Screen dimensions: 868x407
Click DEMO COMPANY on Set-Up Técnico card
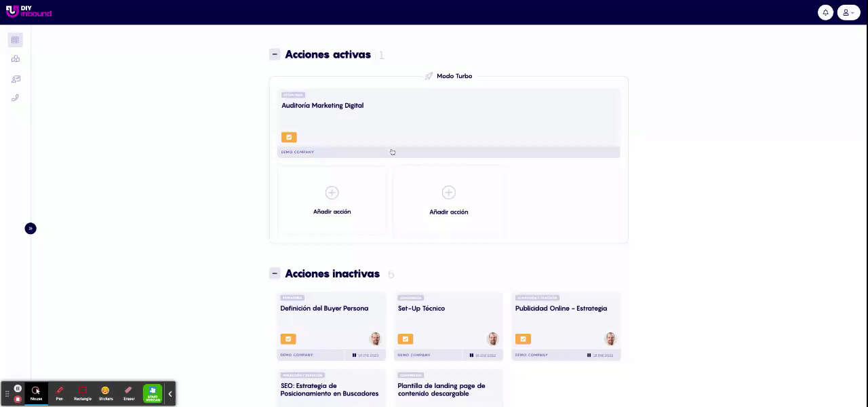[x=414, y=355]
